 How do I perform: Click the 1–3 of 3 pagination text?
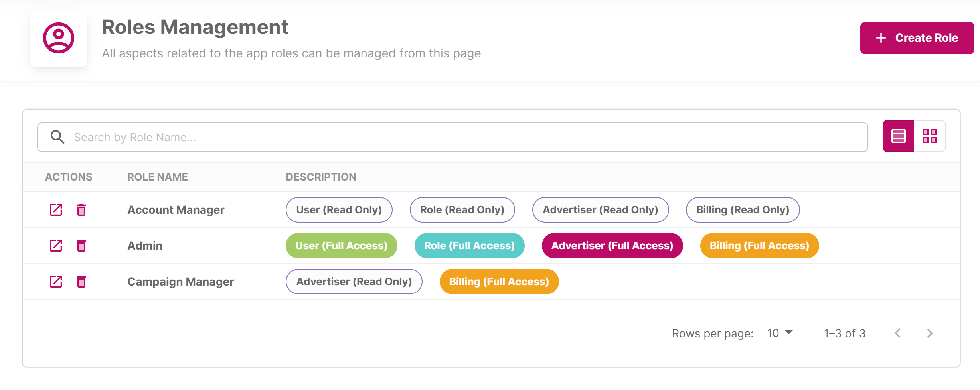(845, 333)
